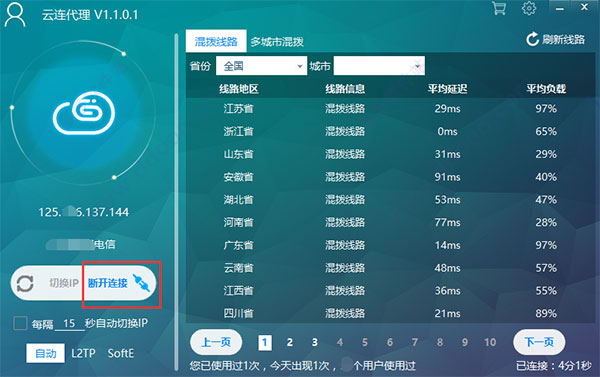
Task: Go to the previous page with 上一页
Action: 216,342
